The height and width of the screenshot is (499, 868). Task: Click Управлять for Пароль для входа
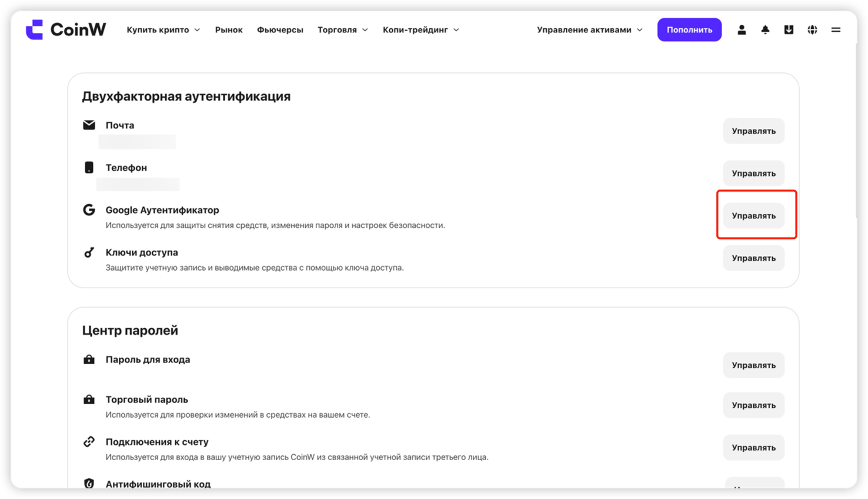(753, 365)
